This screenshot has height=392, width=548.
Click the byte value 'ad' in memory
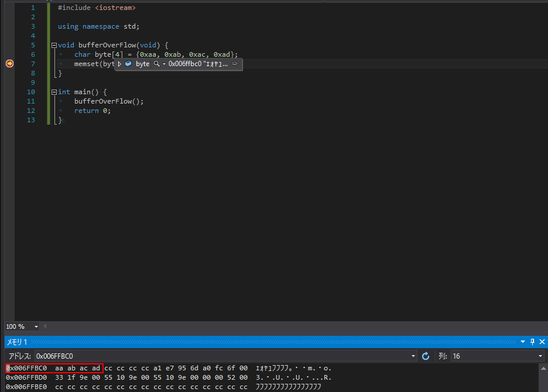[x=96, y=368]
